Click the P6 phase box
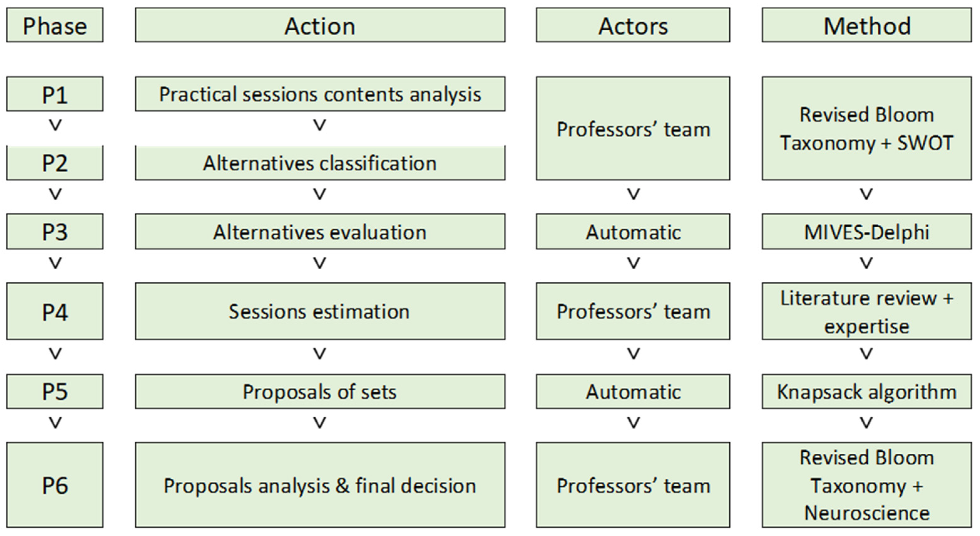 click(x=55, y=485)
